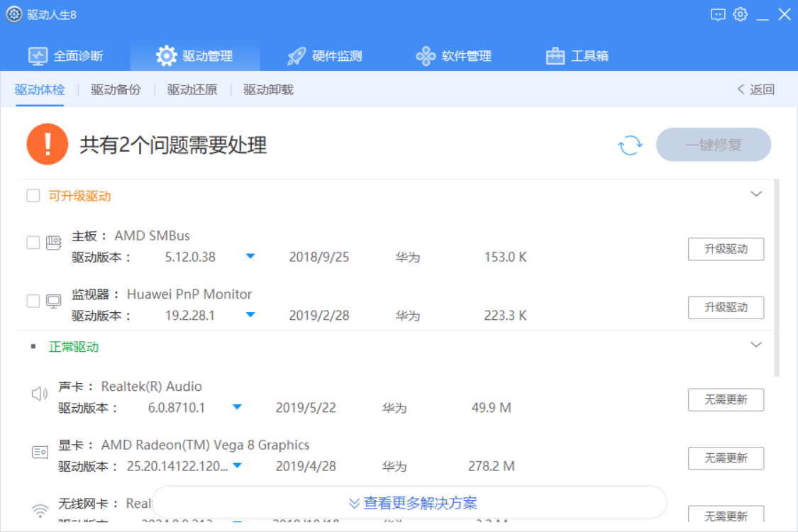798x532 pixels.
Task: Check the 可升级驱动 select-all checkbox
Action: click(33, 196)
